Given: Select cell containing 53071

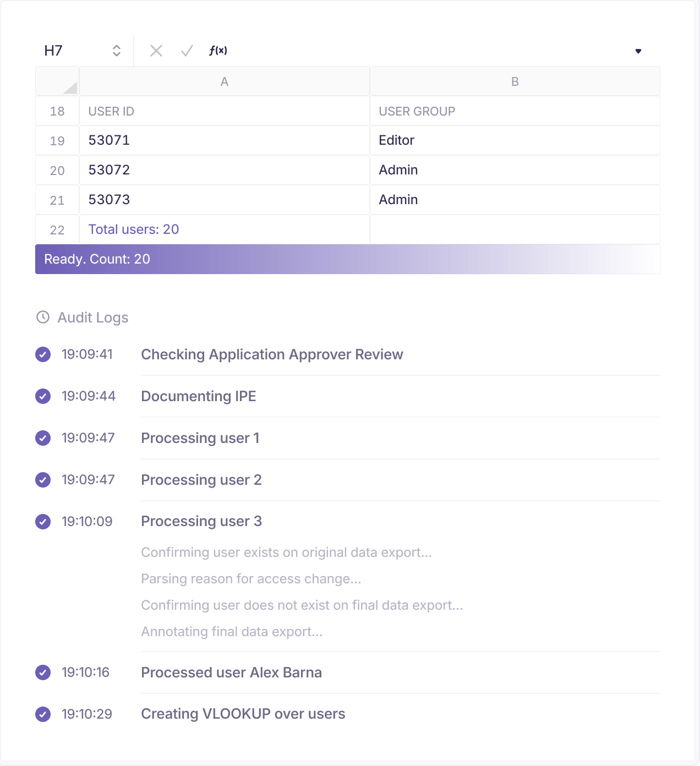Looking at the screenshot, I should [x=225, y=141].
